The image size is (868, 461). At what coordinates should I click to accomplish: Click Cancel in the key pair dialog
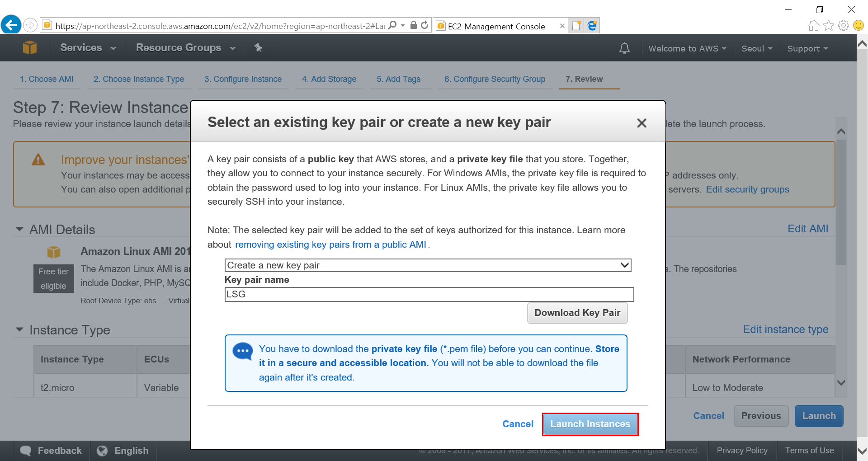[x=518, y=424]
